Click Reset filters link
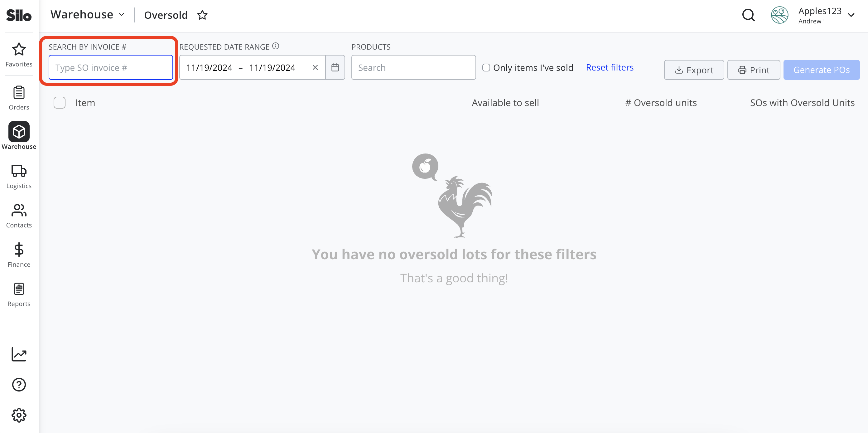The height and width of the screenshot is (433, 868). (x=610, y=67)
